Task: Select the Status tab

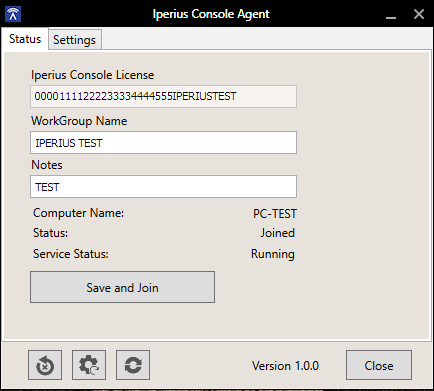Action: (x=25, y=39)
